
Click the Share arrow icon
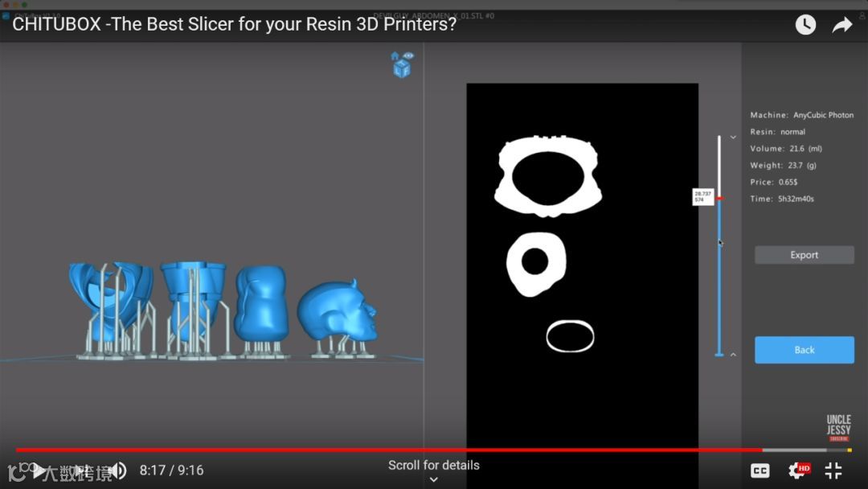coord(842,25)
